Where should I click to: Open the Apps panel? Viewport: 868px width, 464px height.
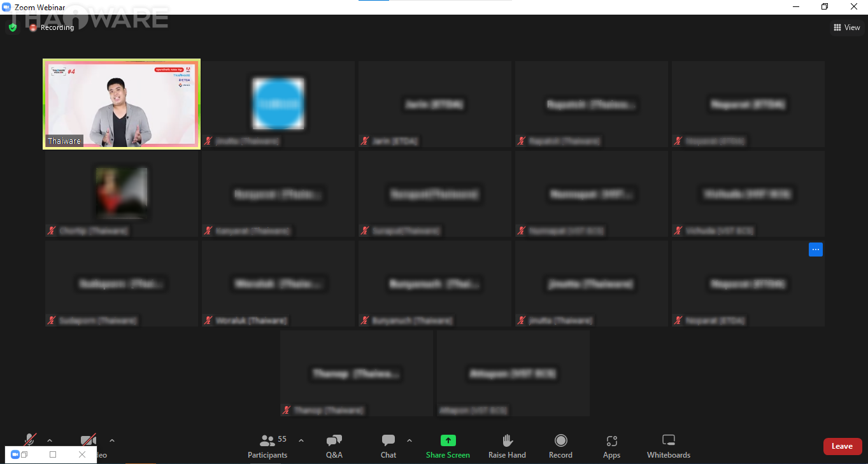(611, 446)
